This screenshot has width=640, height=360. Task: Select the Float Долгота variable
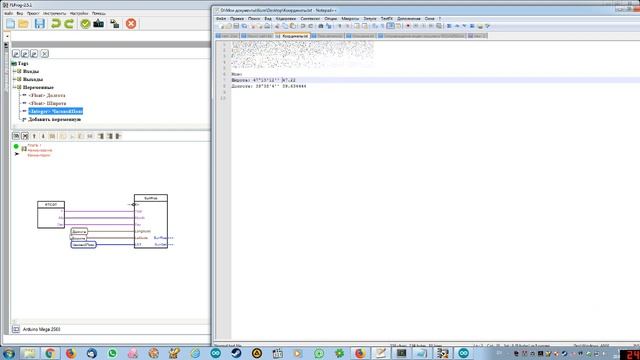(47, 95)
